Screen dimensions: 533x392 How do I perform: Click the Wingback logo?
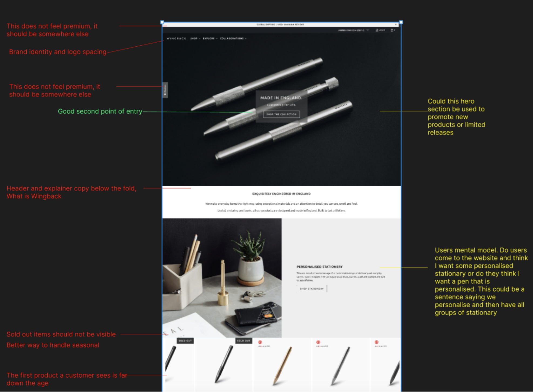pos(176,39)
